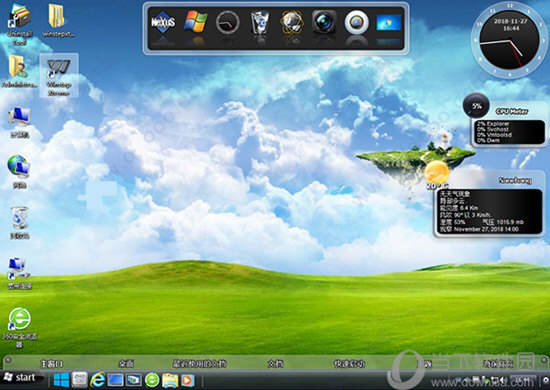The image size is (550, 390).
Task: Click the CPU Meter widget percentage dial
Action: point(476,106)
